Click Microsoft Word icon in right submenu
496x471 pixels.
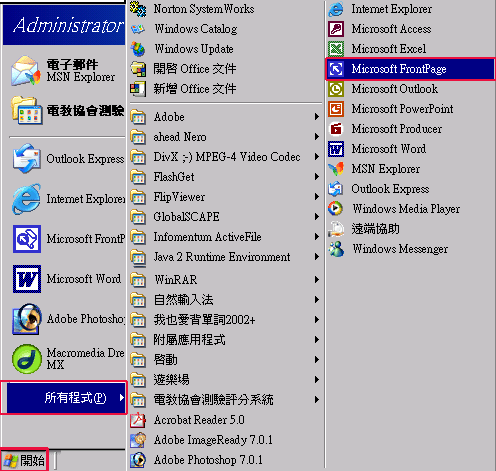(336, 149)
